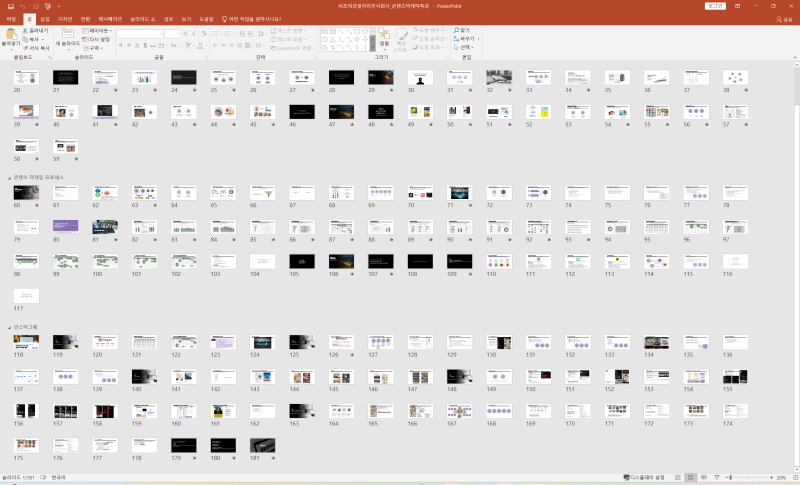Switch to Review (검토) ribbon tab
This screenshot has height=485, width=800.
pos(168,19)
